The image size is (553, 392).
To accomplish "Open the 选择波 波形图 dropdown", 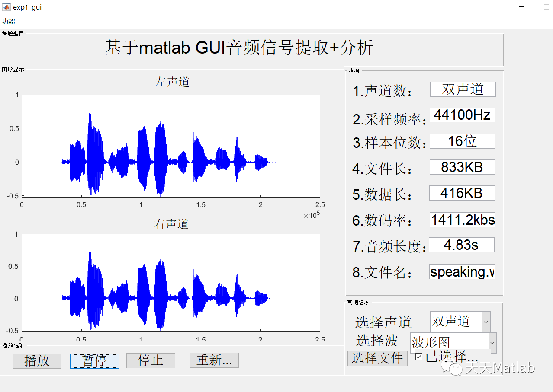I will point(453,342).
